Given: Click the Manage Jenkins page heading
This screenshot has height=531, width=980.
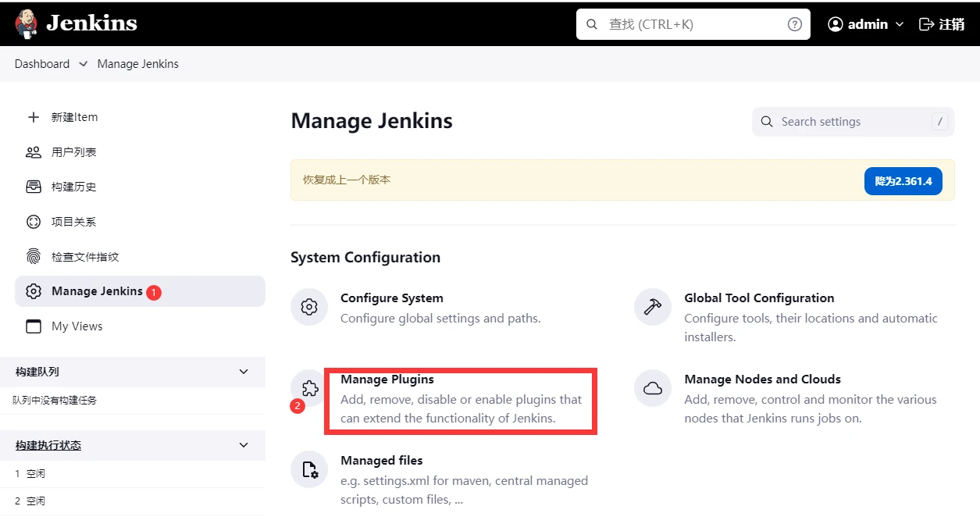Looking at the screenshot, I should pyautogui.click(x=372, y=121).
